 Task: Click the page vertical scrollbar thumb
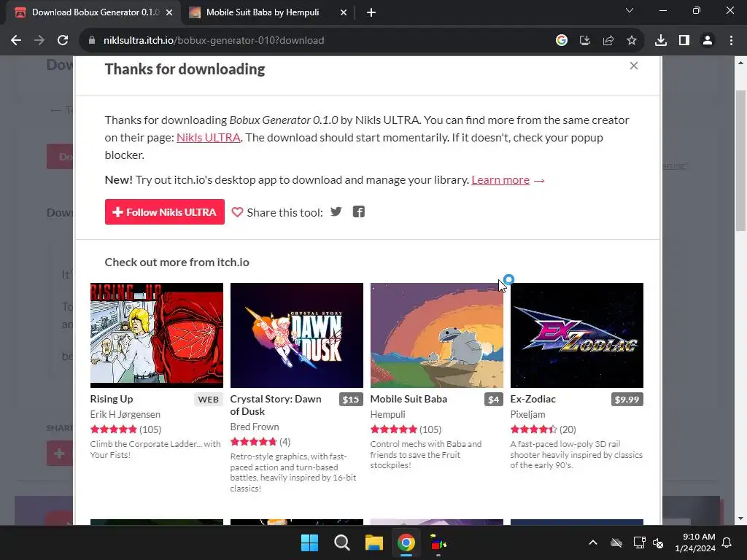740,161
